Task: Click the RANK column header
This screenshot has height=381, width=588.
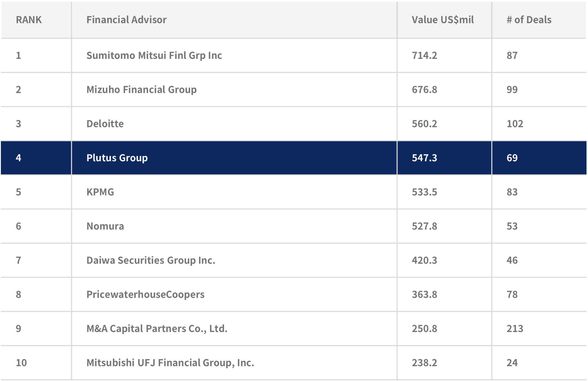Action: (x=29, y=20)
